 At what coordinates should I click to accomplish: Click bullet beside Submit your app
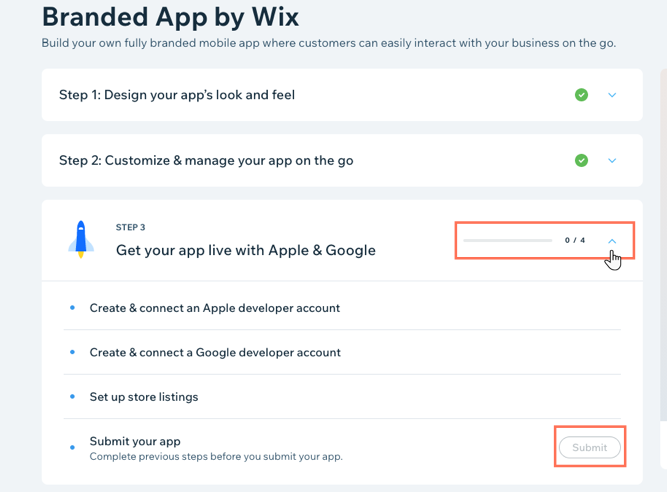(72, 447)
